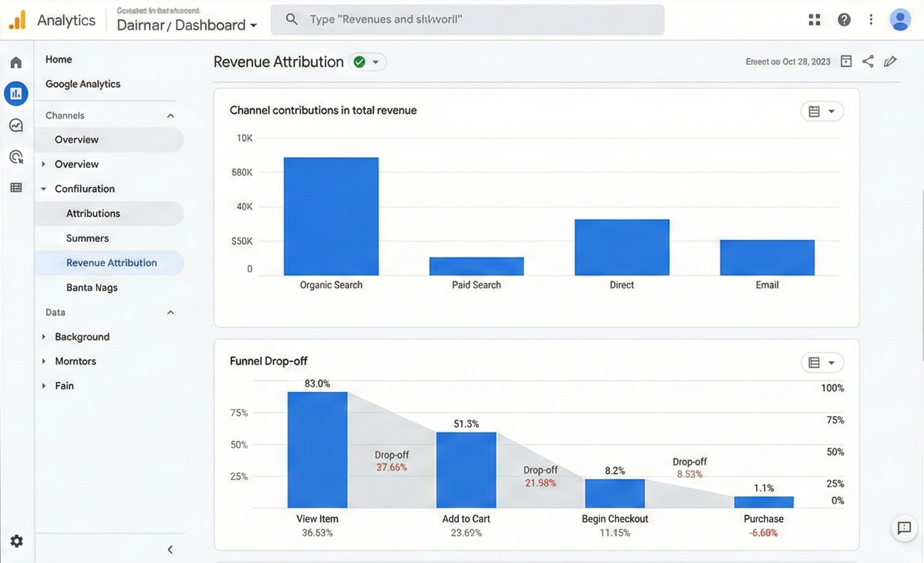The image size is (924, 563).
Task: Open the feedback chat icon
Action: tap(904, 528)
